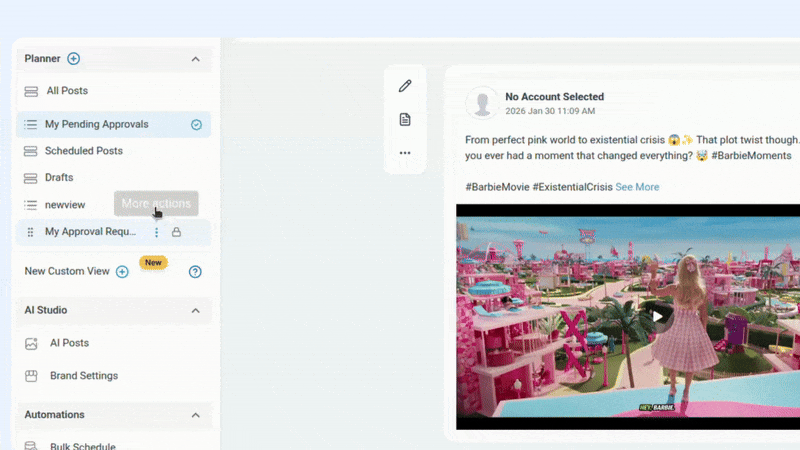Collapse the Automations section
Viewport: 800px width, 450px height.
(x=195, y=415)
